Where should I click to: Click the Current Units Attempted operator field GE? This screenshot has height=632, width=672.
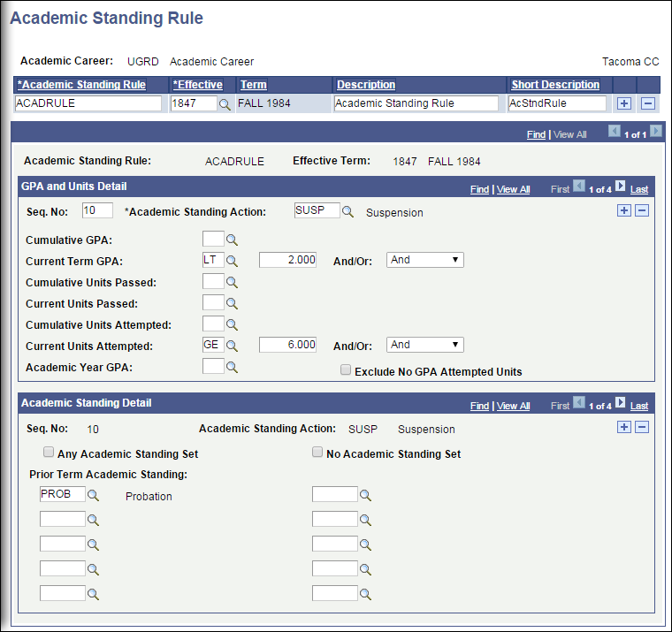coord(213,345)
